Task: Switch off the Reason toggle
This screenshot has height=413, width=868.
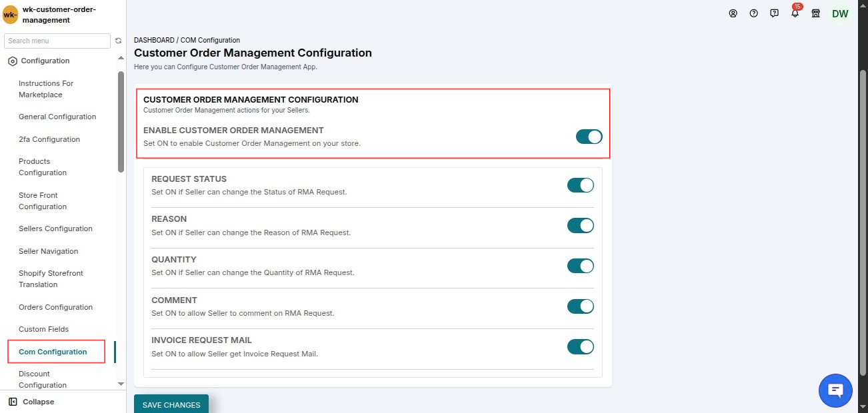Action: tap(581, 226)
